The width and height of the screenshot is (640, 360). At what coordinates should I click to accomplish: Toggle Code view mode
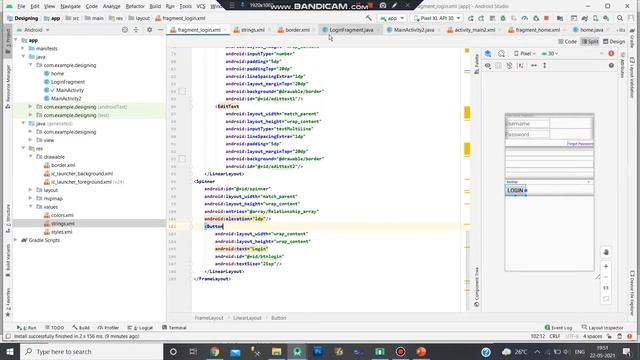567,42
